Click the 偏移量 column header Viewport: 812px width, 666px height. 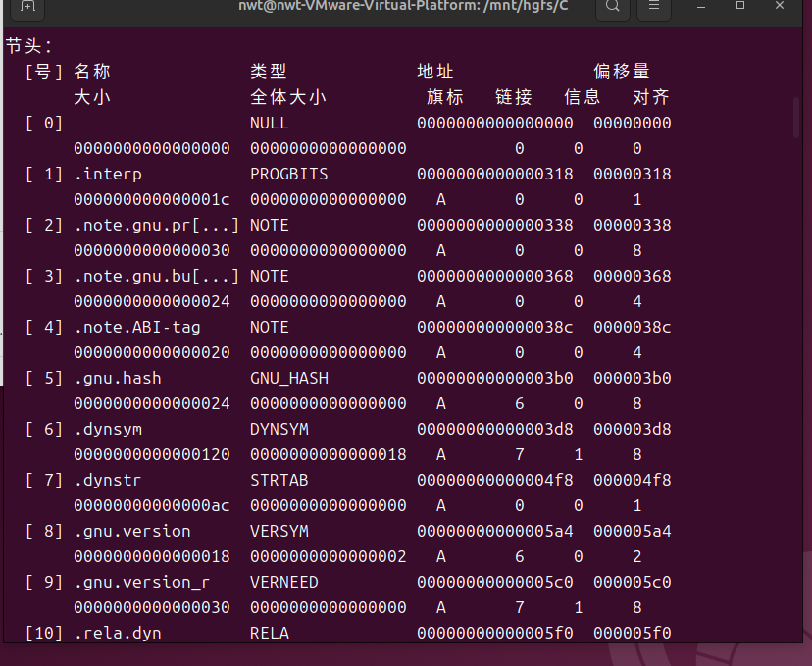[x=622, y=72]
